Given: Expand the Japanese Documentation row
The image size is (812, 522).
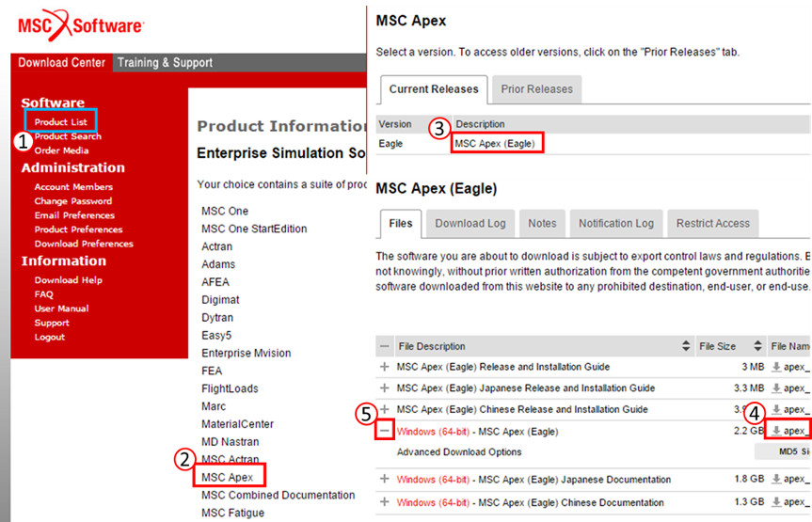Looking at the screenshot, I should (384, 479).
